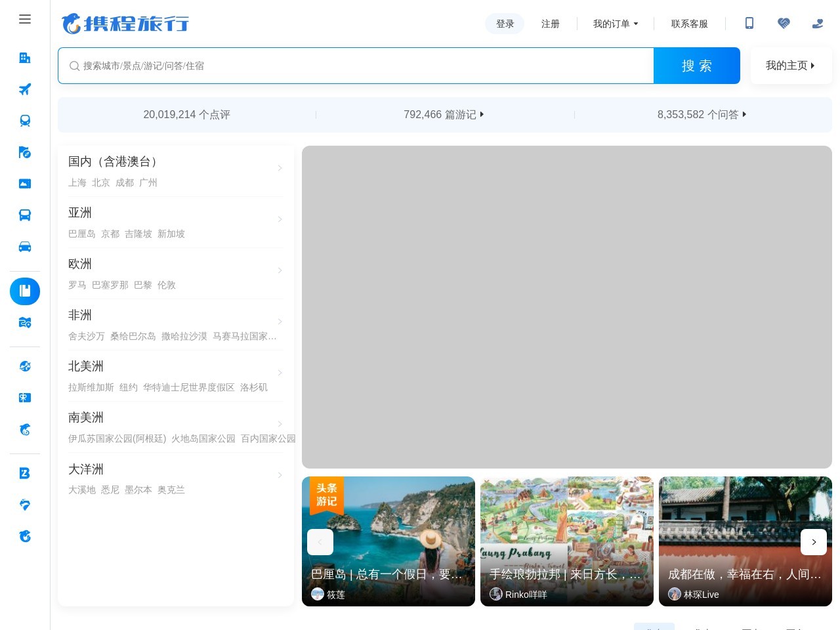
Task: Click the mobile app icon in the header
Action: (x=749, y=24)
